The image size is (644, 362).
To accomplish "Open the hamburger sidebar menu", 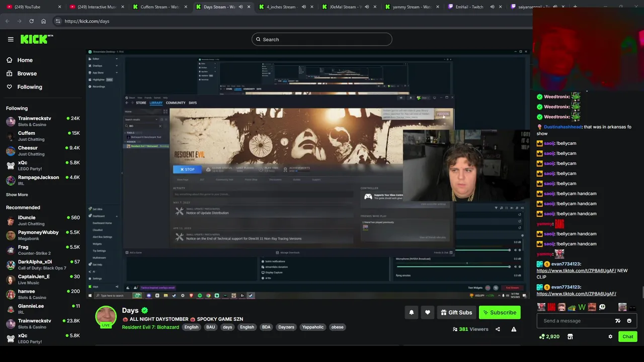I will tap(11, 39).
